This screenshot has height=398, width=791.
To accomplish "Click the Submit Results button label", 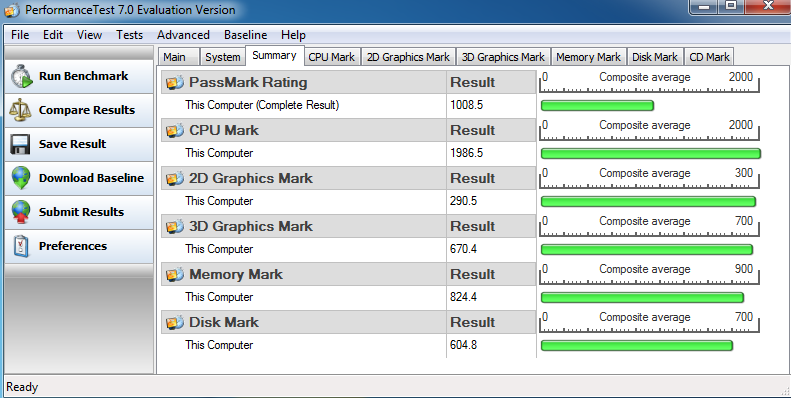I will [81, 212].
